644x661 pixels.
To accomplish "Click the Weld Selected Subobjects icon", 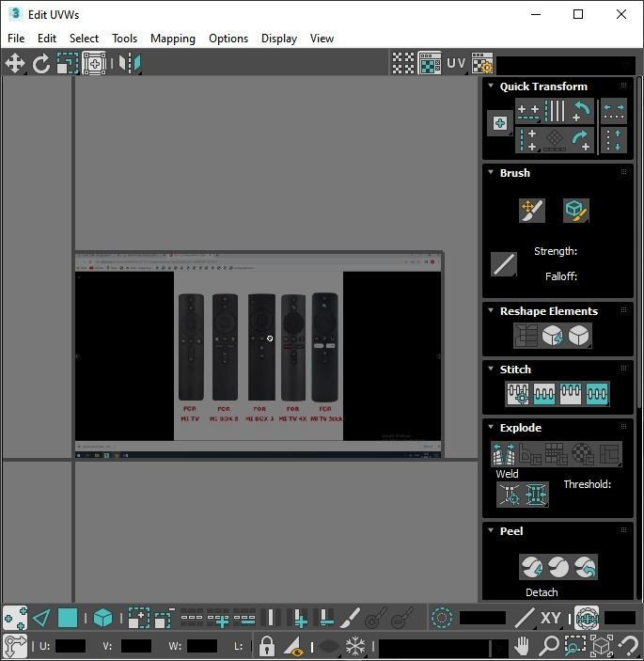I will click(536, 494).
